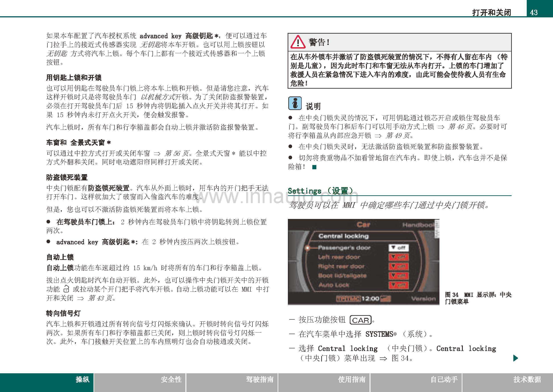553x392 pixels.
Task: Click heading 转向信号灯
Action: pos(63,313)
